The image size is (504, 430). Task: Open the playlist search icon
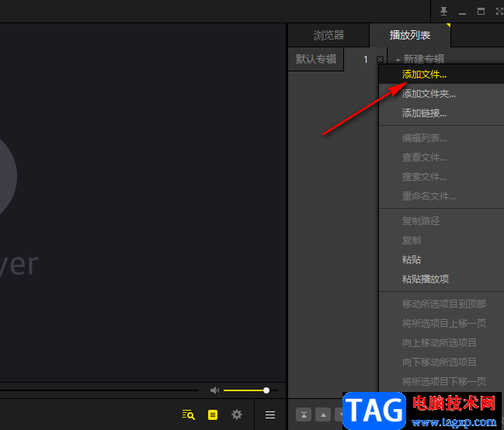(x=189, y=414)
